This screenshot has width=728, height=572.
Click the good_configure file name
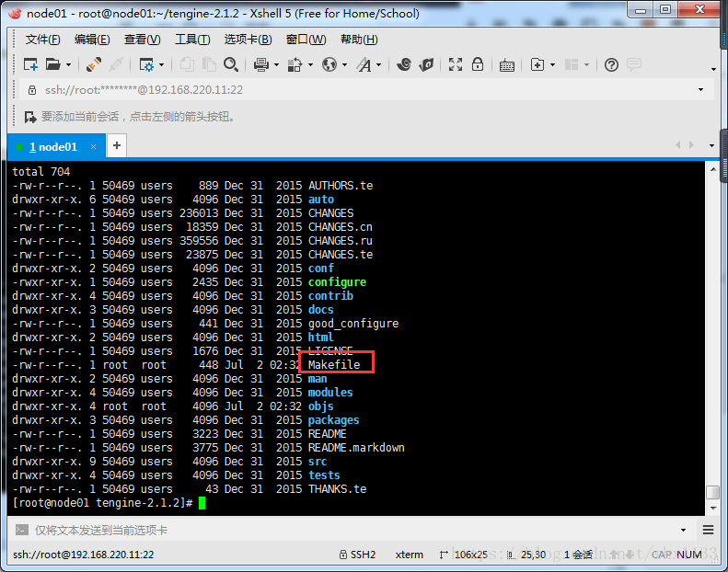pos(353,324)
